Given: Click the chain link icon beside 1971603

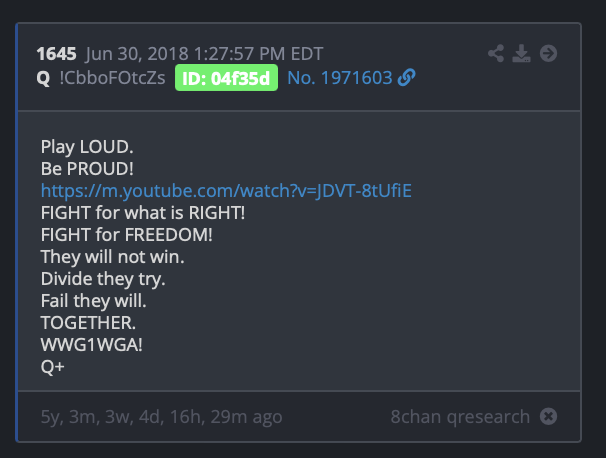Looking at the screenshot, I should [x=407, y=78].
